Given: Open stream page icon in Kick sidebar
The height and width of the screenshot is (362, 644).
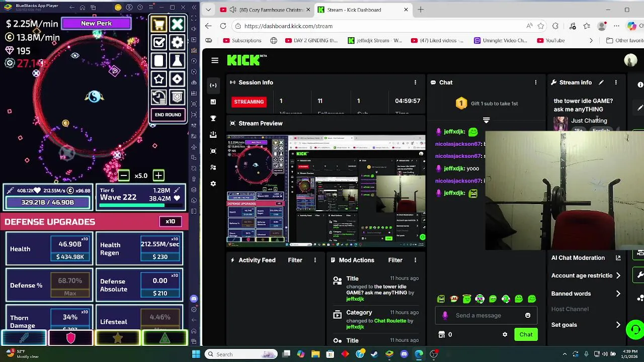Looking at the screenshot, I should point(213,85).
